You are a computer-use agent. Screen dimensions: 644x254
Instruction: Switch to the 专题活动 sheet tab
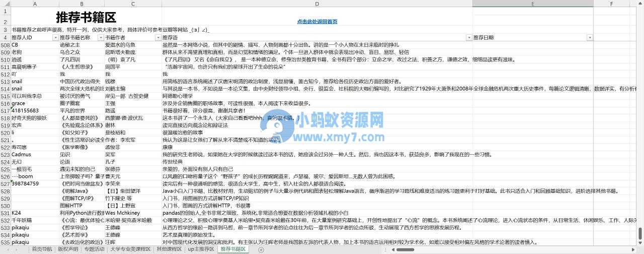[x=95, y=249]
